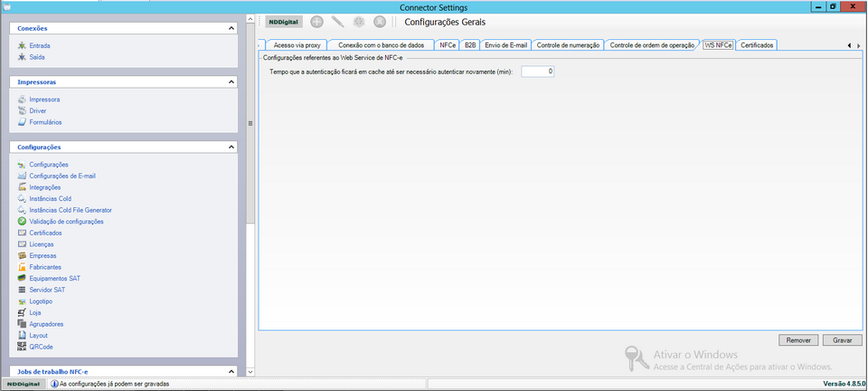Screen dimensions: 868x391
Task: Open the Entrada connection item
Action: coord(39,46)
